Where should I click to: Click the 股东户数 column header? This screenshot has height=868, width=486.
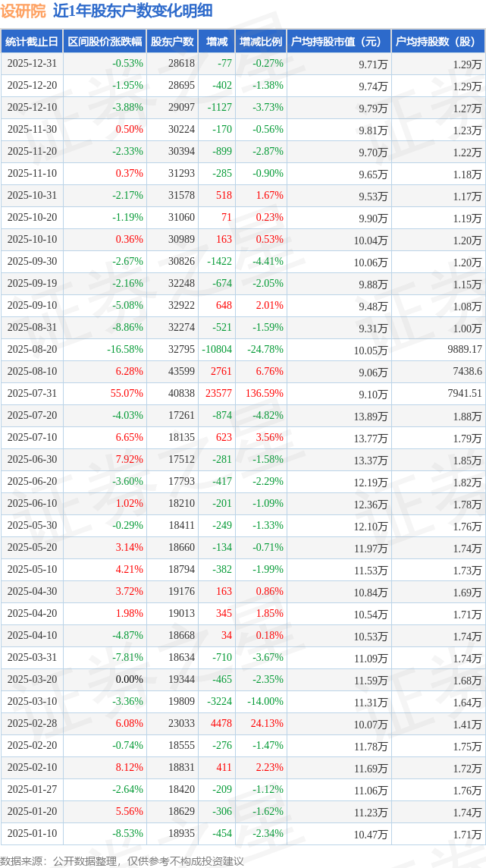(x=172, y=42)
